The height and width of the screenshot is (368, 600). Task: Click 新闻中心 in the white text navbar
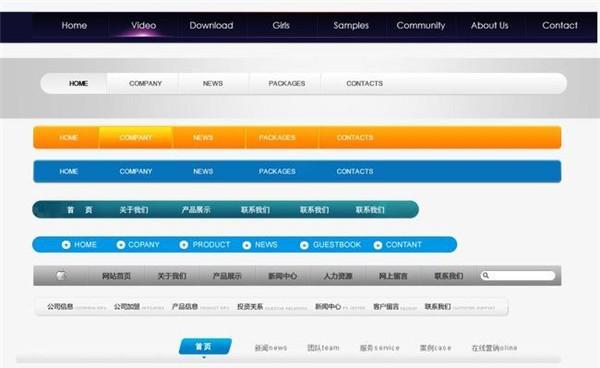point(328,307)
